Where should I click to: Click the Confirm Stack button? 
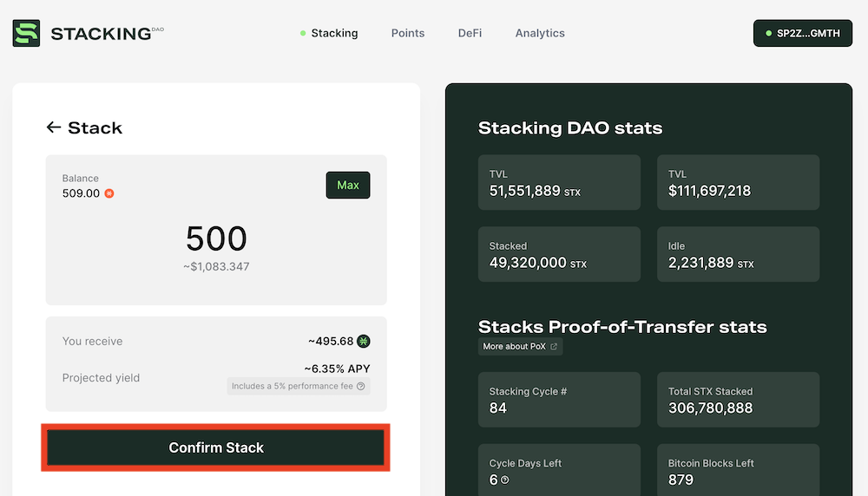216,447
